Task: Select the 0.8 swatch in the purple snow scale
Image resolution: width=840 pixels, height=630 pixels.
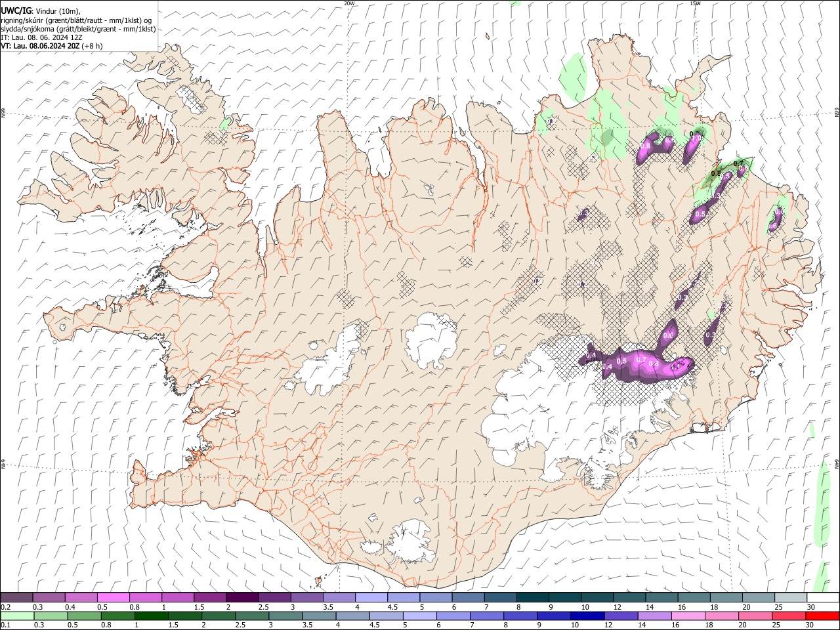Action: pyautogui.click(x=145, y=597)
